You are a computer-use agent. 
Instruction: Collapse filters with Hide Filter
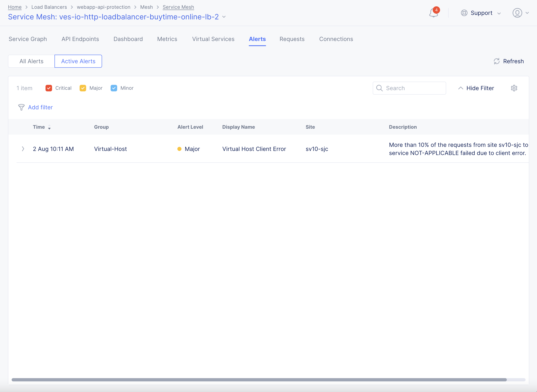476,88
